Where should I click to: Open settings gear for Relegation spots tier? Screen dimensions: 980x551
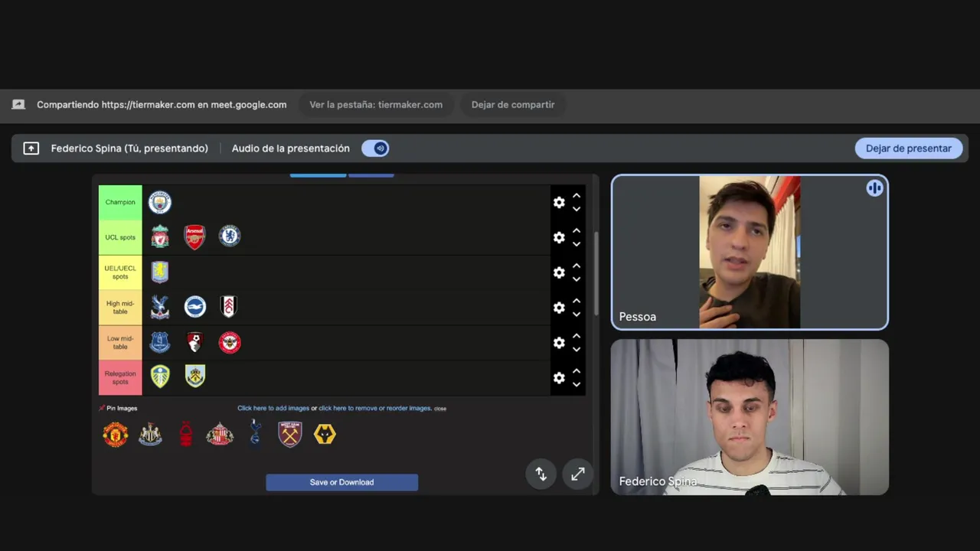pyautogui.click(x=559, y=378)
